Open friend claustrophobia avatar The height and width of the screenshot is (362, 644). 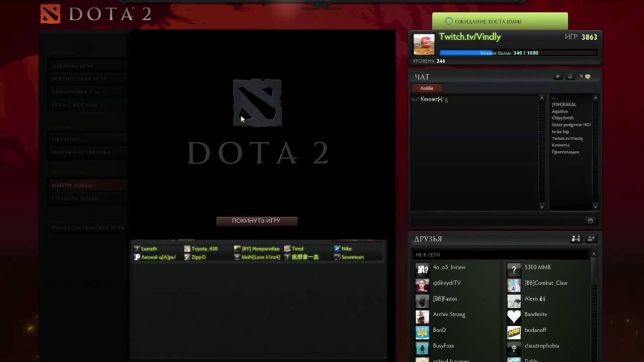[x=514, y=348]
